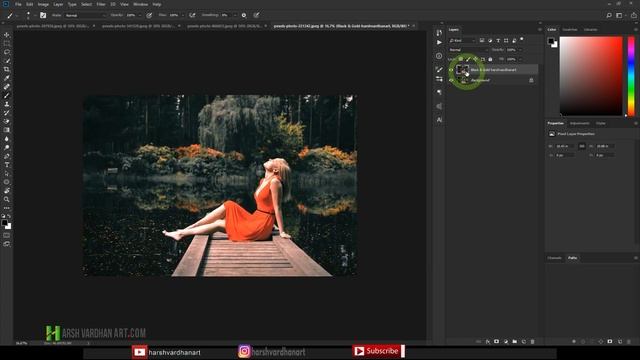Select the Black & Gold layer thumbnail
Viewport: 640px width, 360px height.
click(462, 70)
